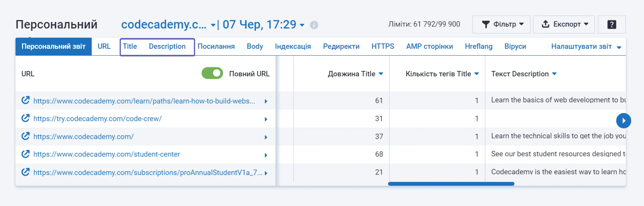Expand the codecademy.com homepage row arrow
This screenshot has width=644, height=206.
click(266, 137)
